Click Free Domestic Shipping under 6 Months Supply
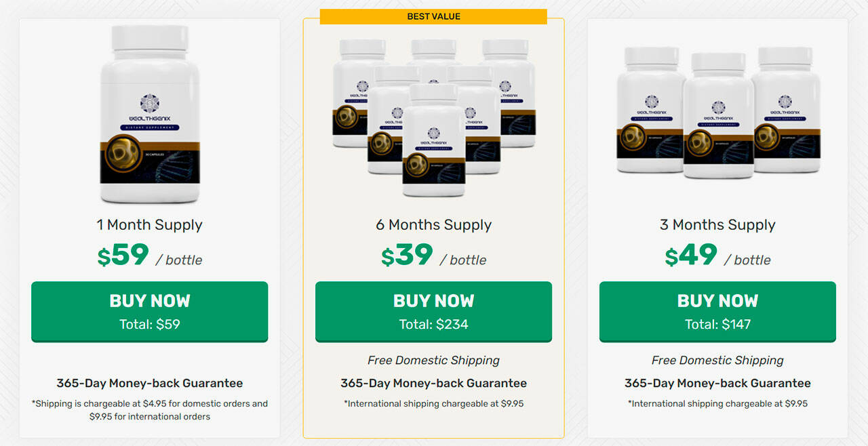Viewport: 868px width, 446px height. pyautogui.click(x=433, y=361)
